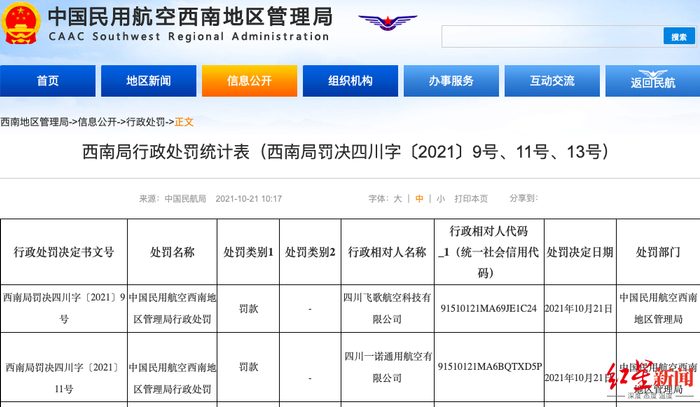Select date 2021年10月21日 in 9号 row
The width and height of the screenshot is (700, 407).
click(x=580, y=308)
